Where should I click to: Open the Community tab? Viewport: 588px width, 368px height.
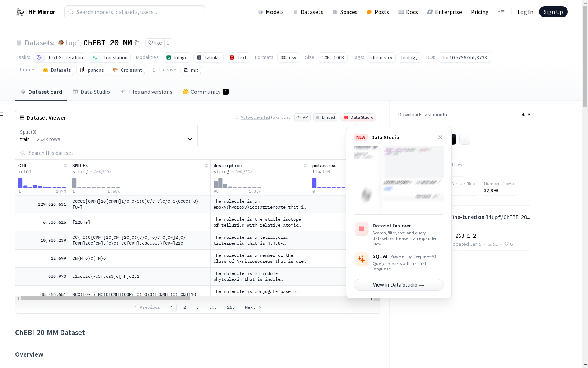[205, 92]
